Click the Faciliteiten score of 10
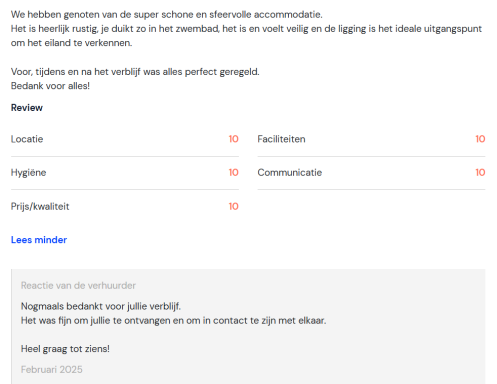Image resolution: width=497 pixels, height=384 pixels. (480, 139)
